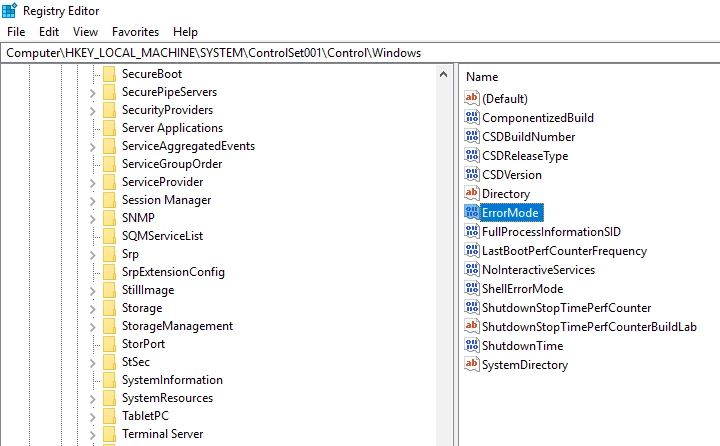Image resolution: width=720 pixels, height=446 pixels.
Task: Click the SecureBoot folder icon
Action: (110, 74)
